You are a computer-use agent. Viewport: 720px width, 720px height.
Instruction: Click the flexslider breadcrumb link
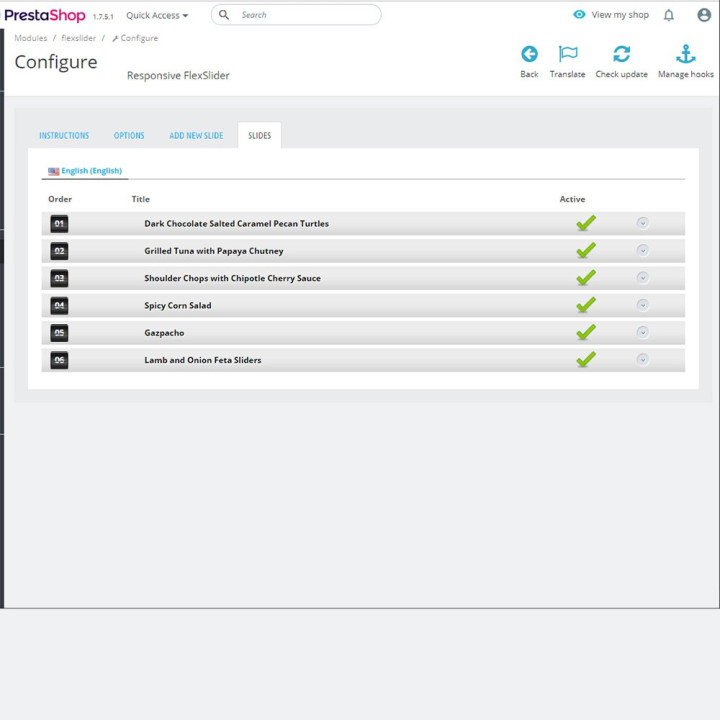coord(79,38)
